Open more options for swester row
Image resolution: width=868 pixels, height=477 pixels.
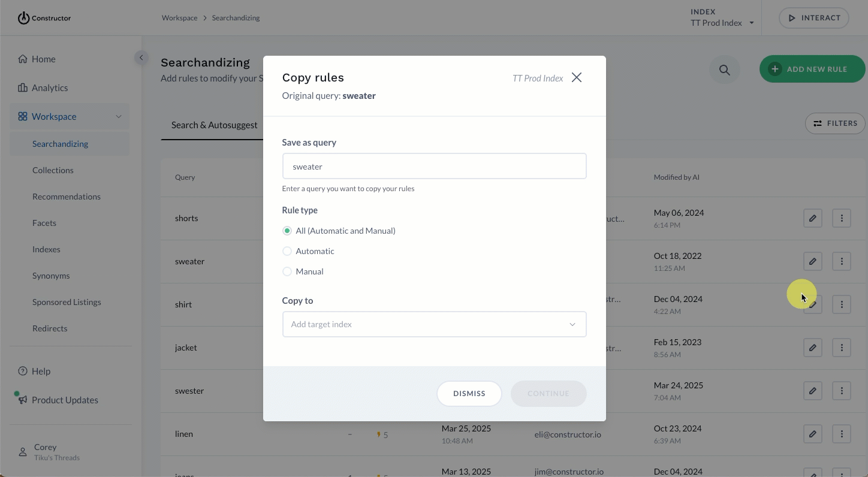click(x=842, y=391)
